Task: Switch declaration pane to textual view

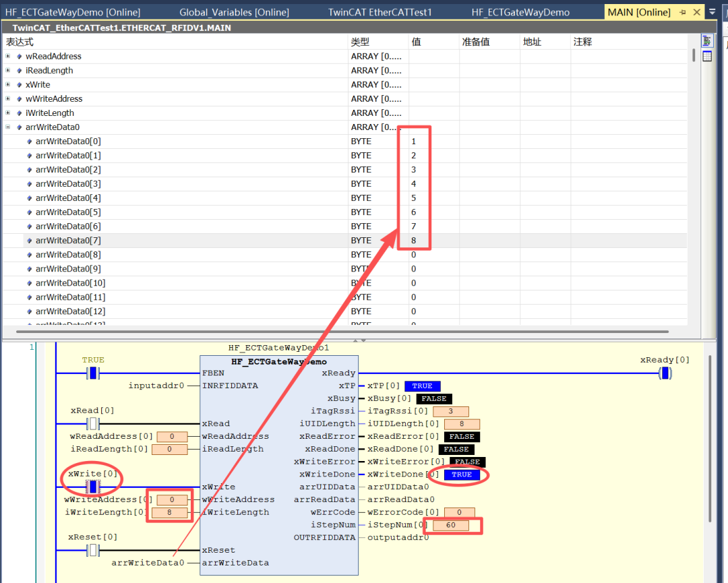Action: (x=707, y=42)
